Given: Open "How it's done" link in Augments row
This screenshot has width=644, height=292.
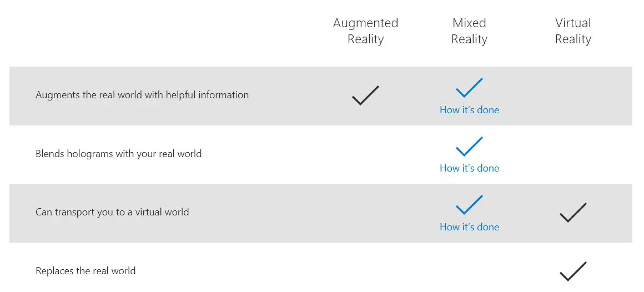Looking at the screenshot, I should click(x=469, y=110).
